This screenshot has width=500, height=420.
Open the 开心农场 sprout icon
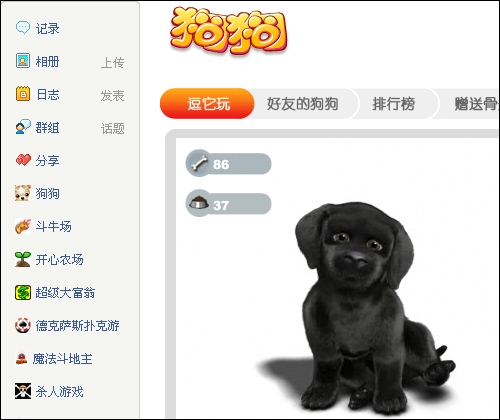[x=23, y=259]
